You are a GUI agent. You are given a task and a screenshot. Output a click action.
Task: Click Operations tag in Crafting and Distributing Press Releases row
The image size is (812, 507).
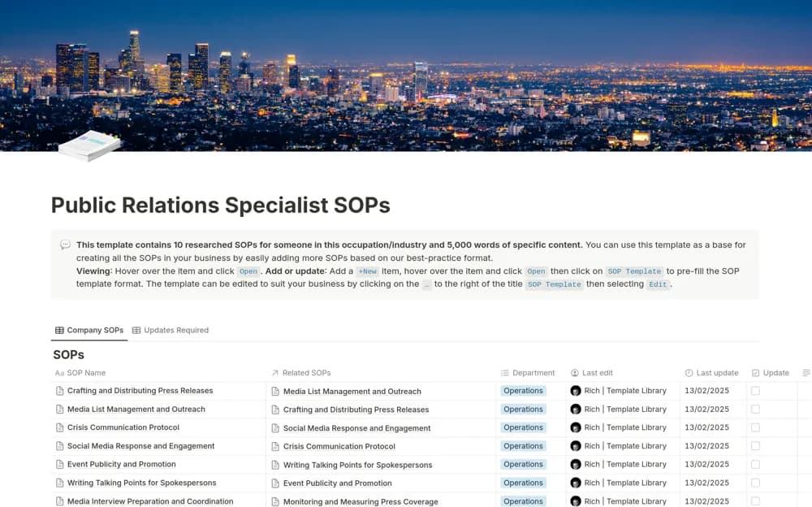click(523, 391)
